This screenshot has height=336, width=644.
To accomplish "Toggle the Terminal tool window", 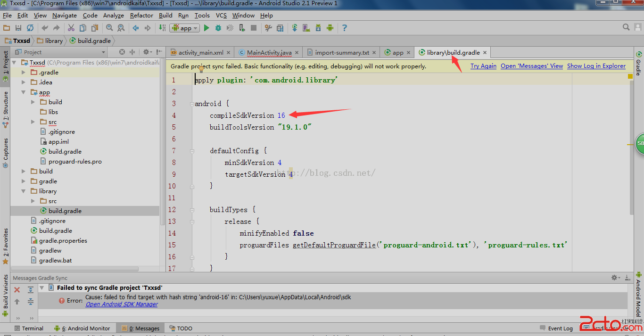I will (29, 328).
